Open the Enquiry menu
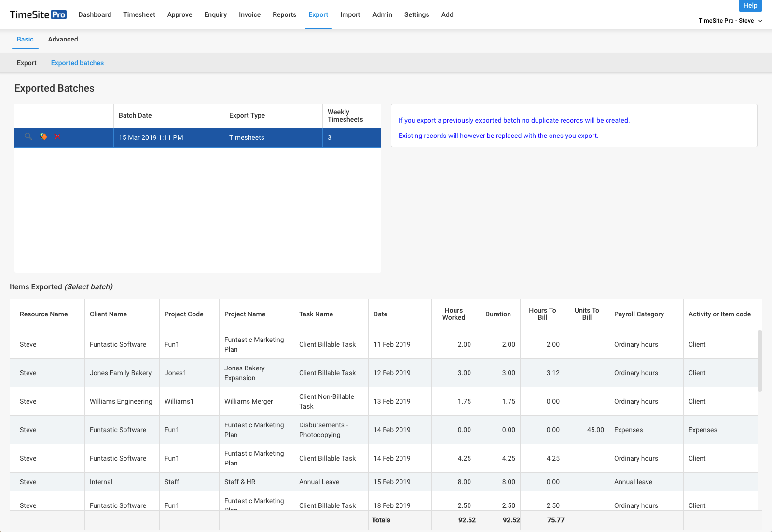Screen dimensions: 772x532 pyautogui.click(x=215, y=14)
